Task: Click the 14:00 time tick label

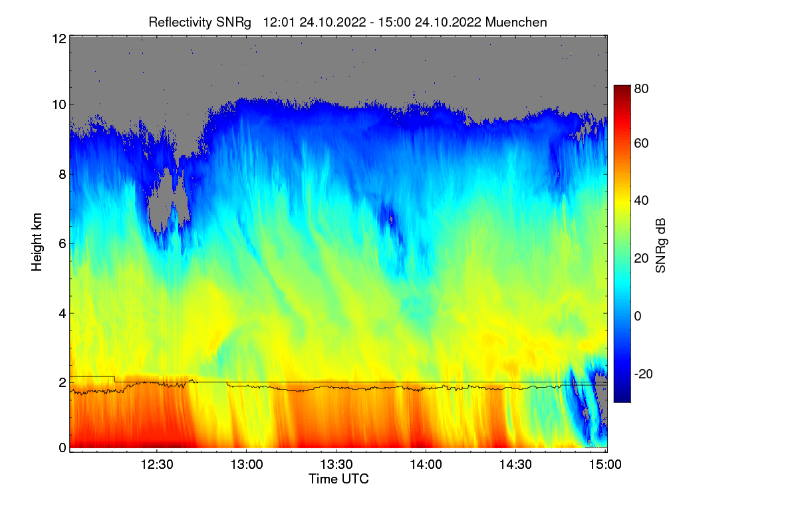Action: tap(426, 465)
